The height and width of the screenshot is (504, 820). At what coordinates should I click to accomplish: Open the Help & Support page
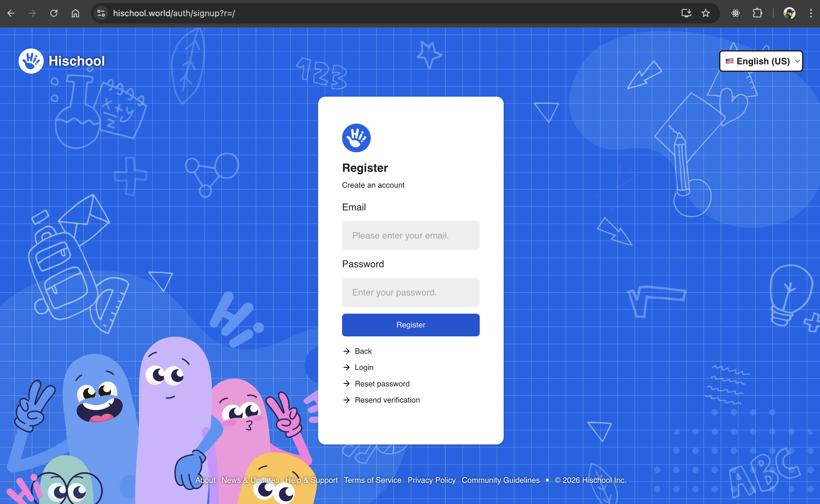point(311,480)
